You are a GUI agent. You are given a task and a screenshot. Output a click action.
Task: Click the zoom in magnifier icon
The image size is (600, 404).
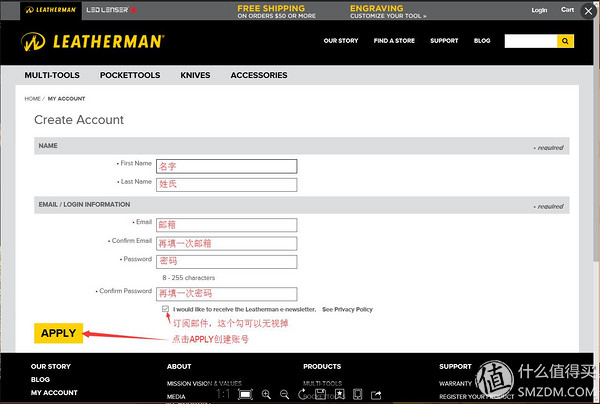pyautogui.click(x=266, y=394)
